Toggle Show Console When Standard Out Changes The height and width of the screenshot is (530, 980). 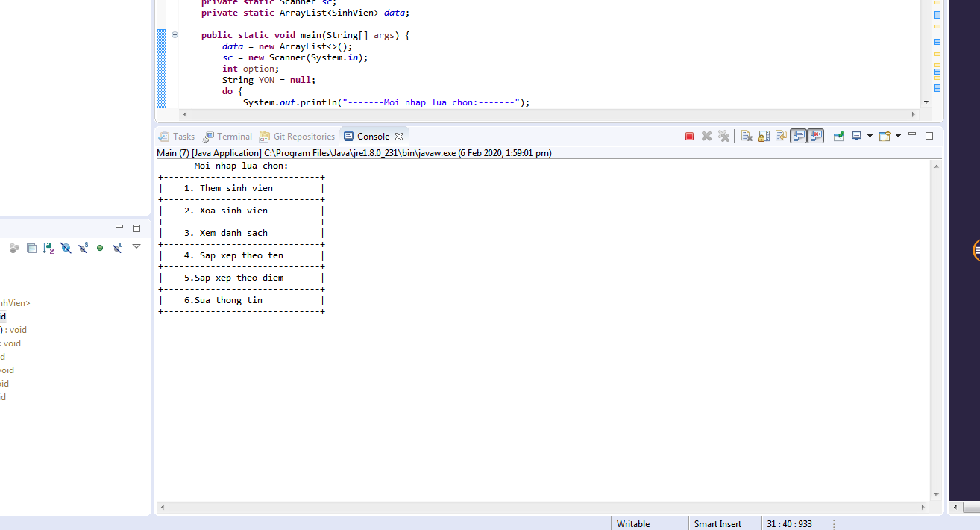[798, 136]
